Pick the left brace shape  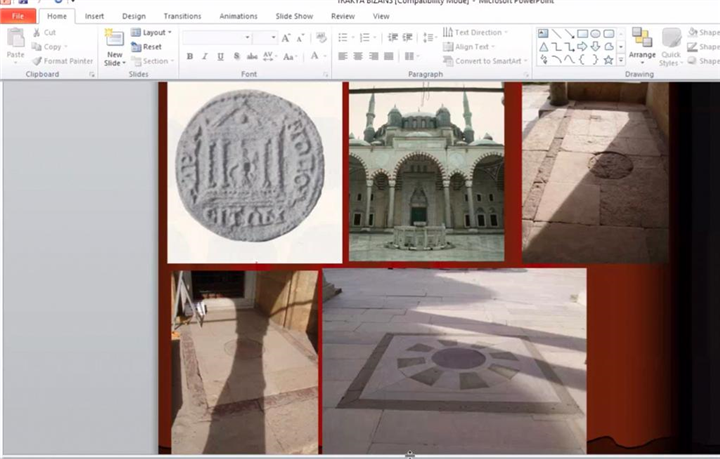pyautogui.click(x=582, y=60)
